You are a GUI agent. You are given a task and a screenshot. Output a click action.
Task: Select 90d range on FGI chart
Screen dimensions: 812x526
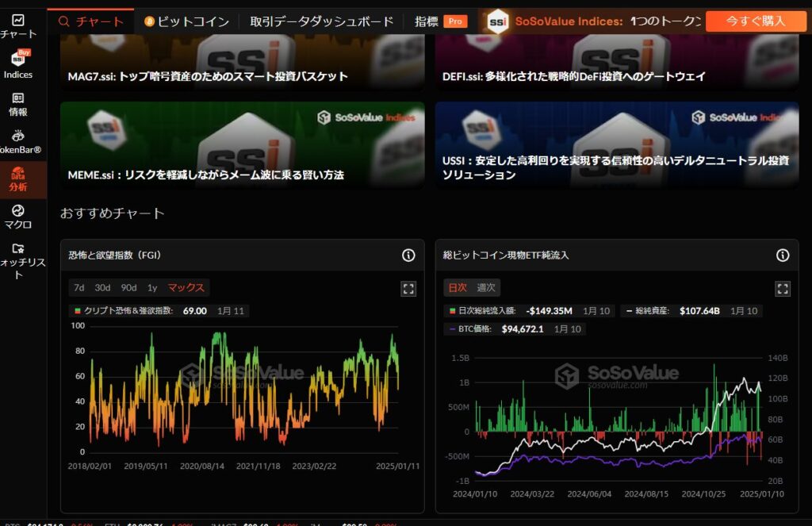pyautogui.click(x=128, y=288)
